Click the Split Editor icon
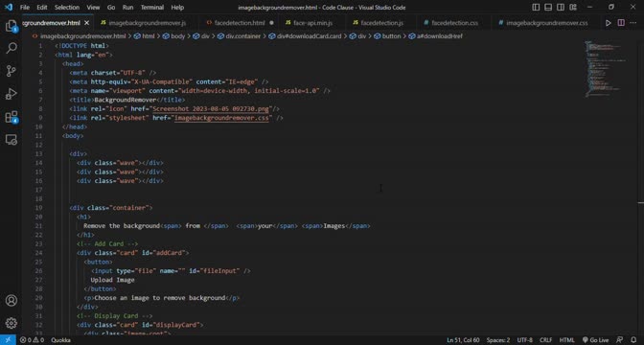Screen dimensions: 644x345 point(621,23)
